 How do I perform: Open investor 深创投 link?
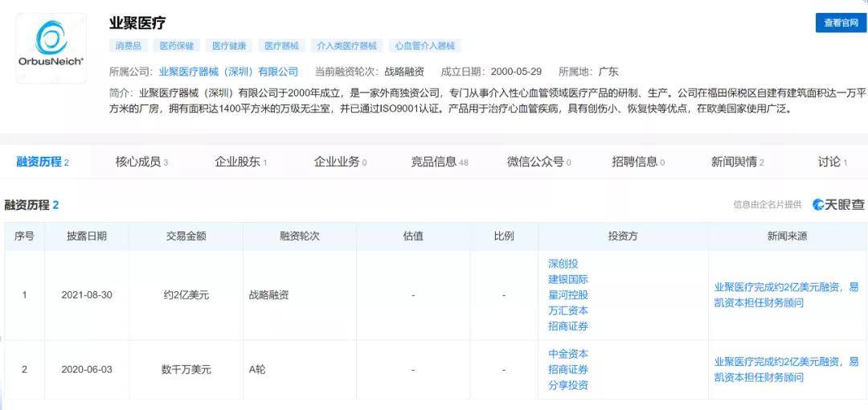(563, 264)
